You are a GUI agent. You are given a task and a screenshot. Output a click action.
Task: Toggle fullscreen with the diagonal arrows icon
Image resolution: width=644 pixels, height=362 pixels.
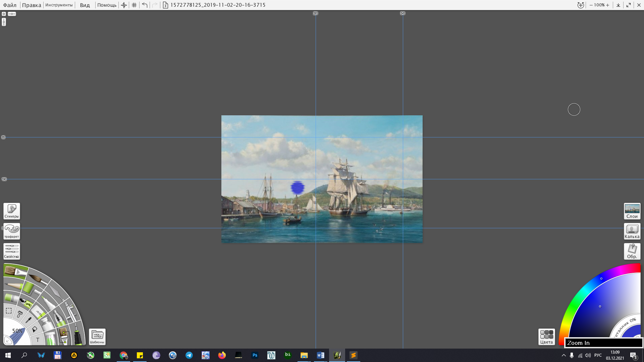(x=629, y=5)
